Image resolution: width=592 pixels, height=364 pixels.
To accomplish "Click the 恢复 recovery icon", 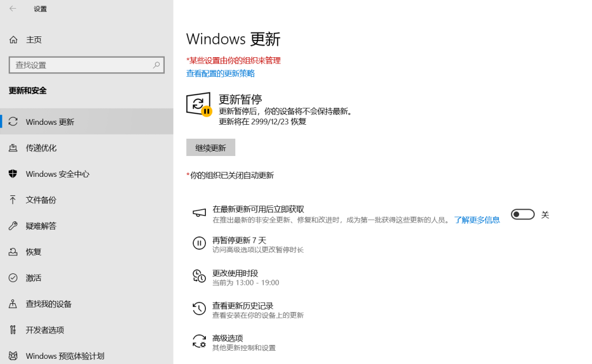I will (13, 251).
